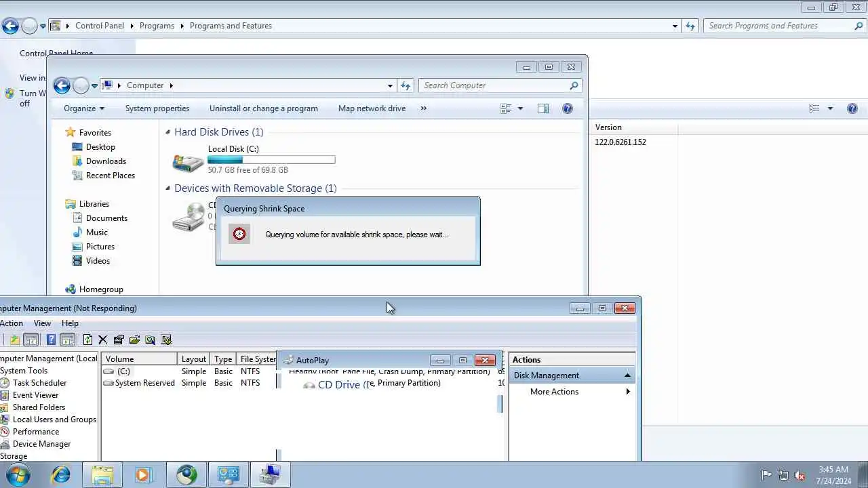The height and width of the screenshot is (488, 868).
Task: Click the Programs breadcrumb in Control Panel address bar
Action: click(x=157, y=26)
